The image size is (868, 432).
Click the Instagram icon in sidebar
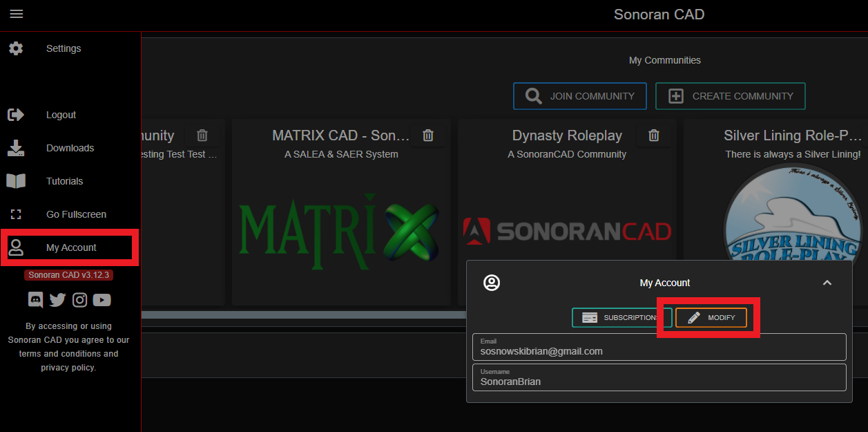pyautogui.click(x=79, y=300)
